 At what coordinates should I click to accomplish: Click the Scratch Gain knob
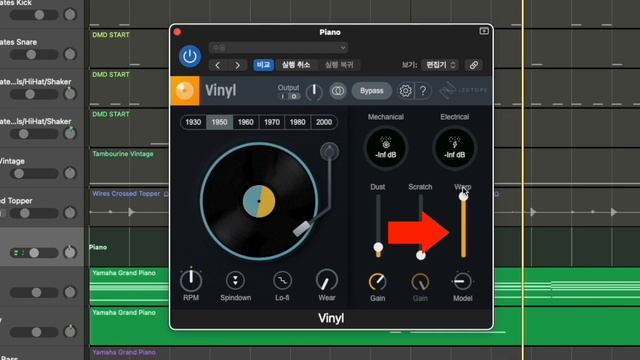click(420, 282)
